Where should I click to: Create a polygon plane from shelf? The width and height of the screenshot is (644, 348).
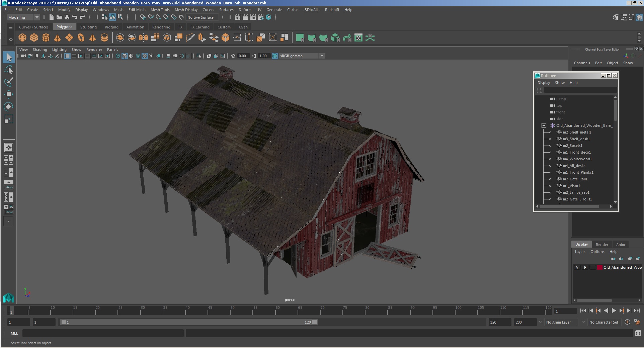pos(69,38)
